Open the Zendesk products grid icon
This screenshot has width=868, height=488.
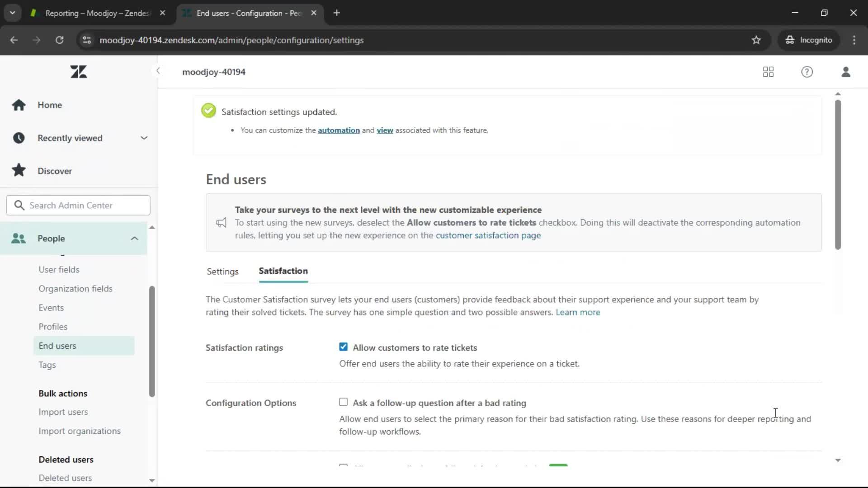[768, 72]
